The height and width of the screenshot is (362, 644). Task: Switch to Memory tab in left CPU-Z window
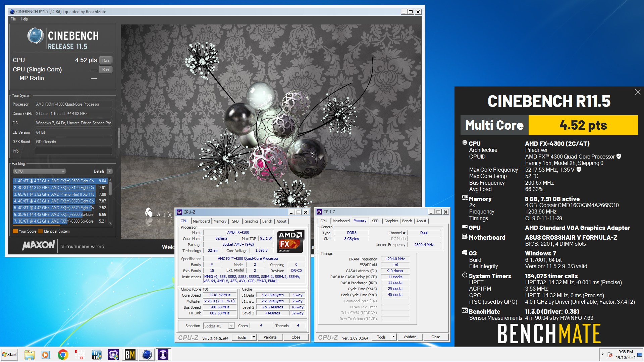pyautogui.click(x=220, y=221)
